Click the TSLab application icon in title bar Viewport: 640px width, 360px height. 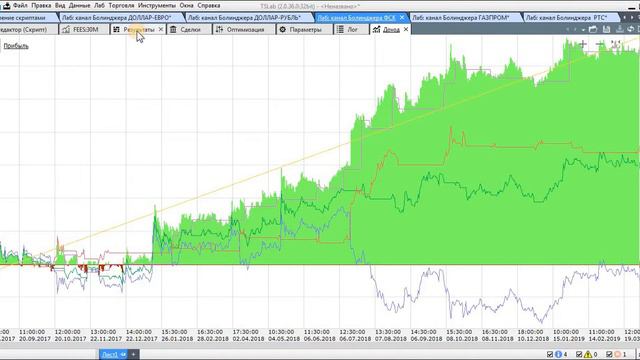[x=6, y=5]
